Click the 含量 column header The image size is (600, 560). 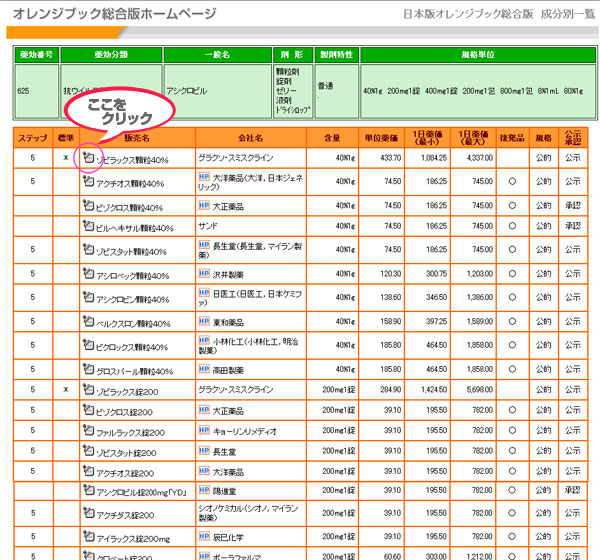tap(332, 138)
